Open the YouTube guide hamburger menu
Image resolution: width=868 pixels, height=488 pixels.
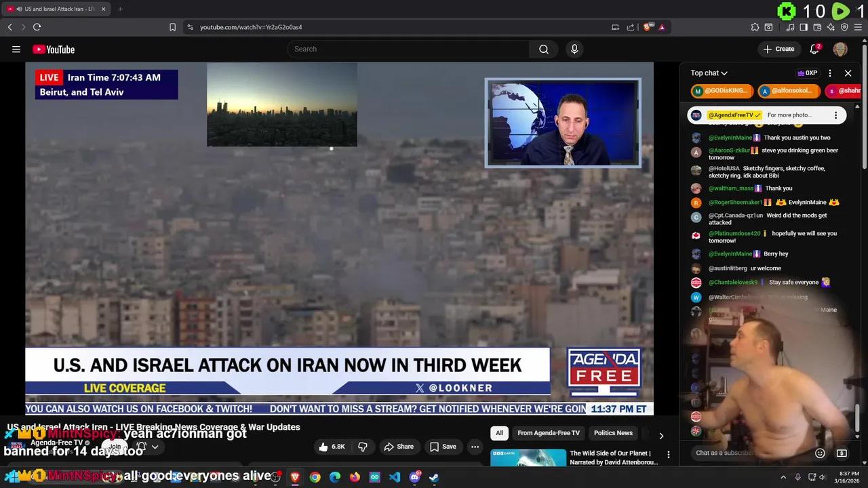pyautogui.click(x=16, y=49)
